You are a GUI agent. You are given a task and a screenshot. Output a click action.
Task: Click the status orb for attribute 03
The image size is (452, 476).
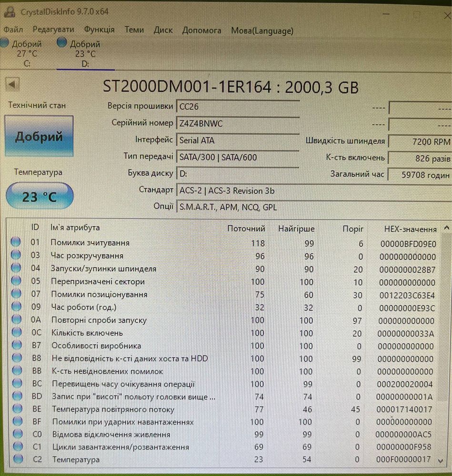coord(16,254)
